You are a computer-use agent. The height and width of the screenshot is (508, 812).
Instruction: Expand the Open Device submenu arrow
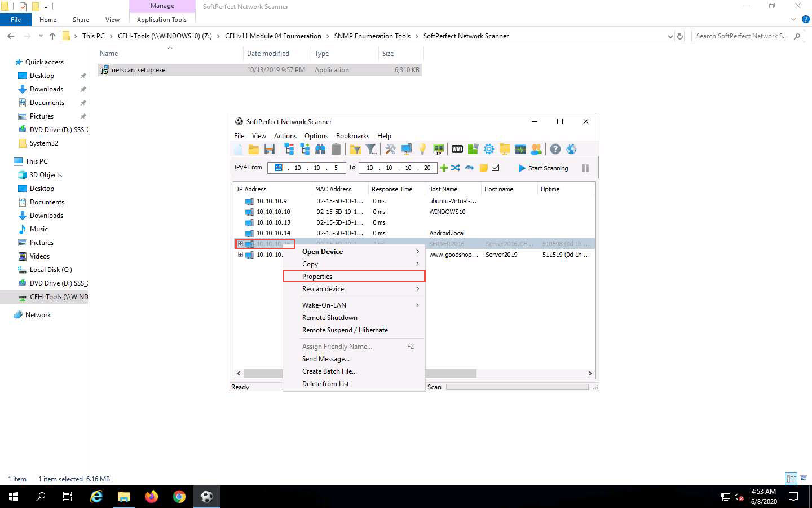[x=417, y=252]
